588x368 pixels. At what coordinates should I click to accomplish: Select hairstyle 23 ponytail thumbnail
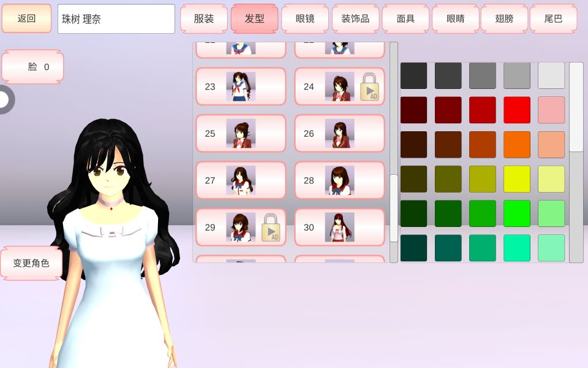click(x=241, y=86)
